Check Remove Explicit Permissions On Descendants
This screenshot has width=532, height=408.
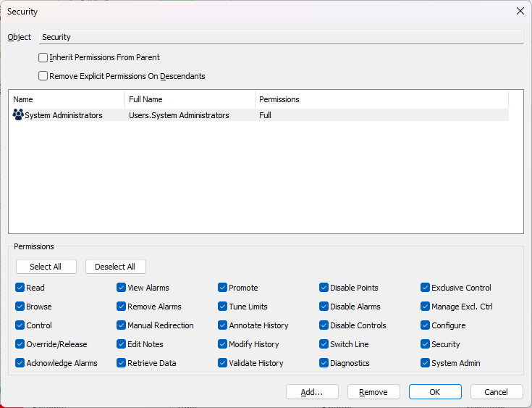pos(43,76)
